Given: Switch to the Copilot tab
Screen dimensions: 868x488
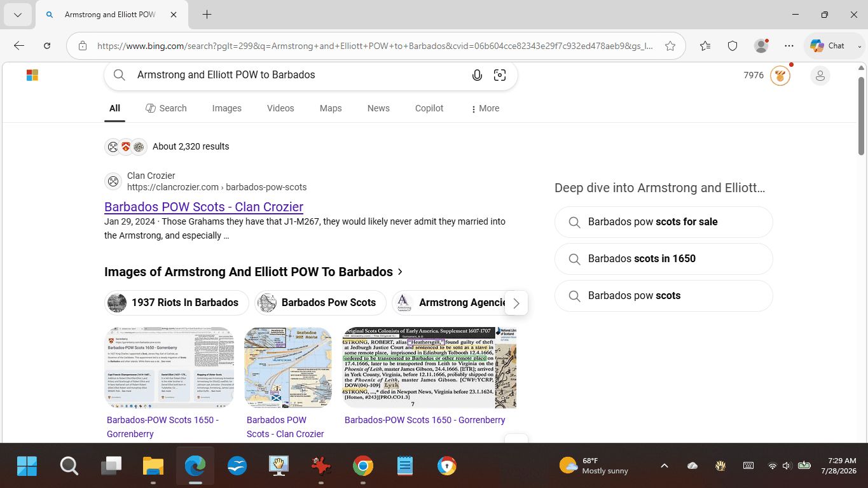Looking at the screenshot, I should point(429,108).
